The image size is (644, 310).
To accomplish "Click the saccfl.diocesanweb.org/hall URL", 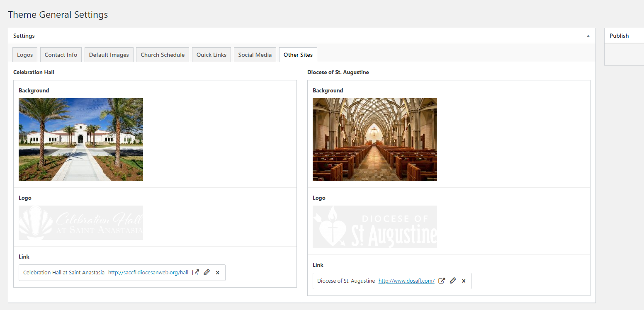I will tap(148, 273).
